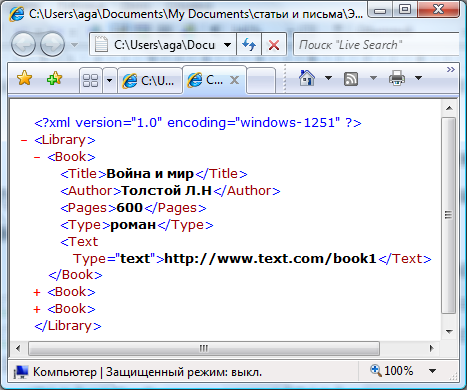Click the xml version declaration line
The height and width of the screenshot is (390, 467).
pos(198,123)
